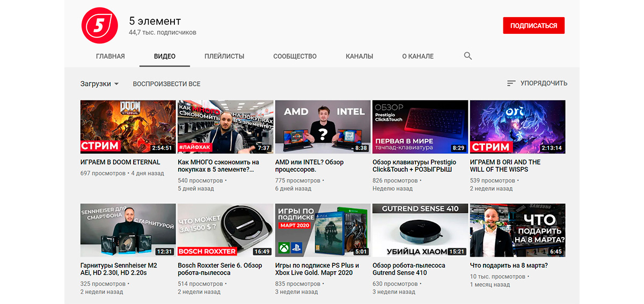Click the 8:29 duration badge
The image size is (644, 304).
click(x=458, y=148)
